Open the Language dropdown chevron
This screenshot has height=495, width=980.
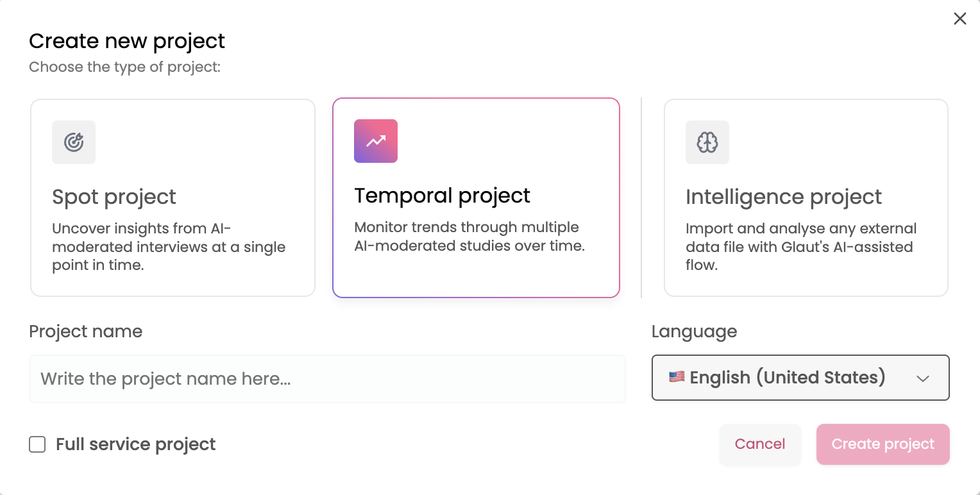click(923, 378)
